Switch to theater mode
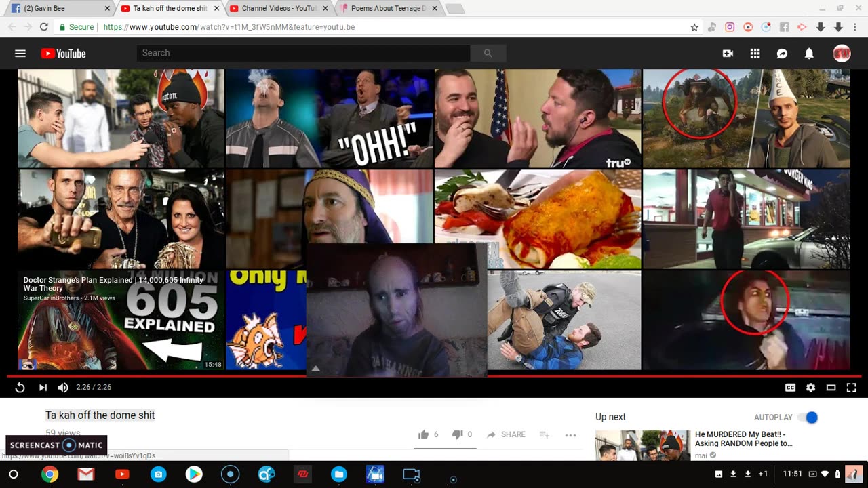The height and width of the screenshot is (488, 868). pyautogui.click(x=831, y=388)
